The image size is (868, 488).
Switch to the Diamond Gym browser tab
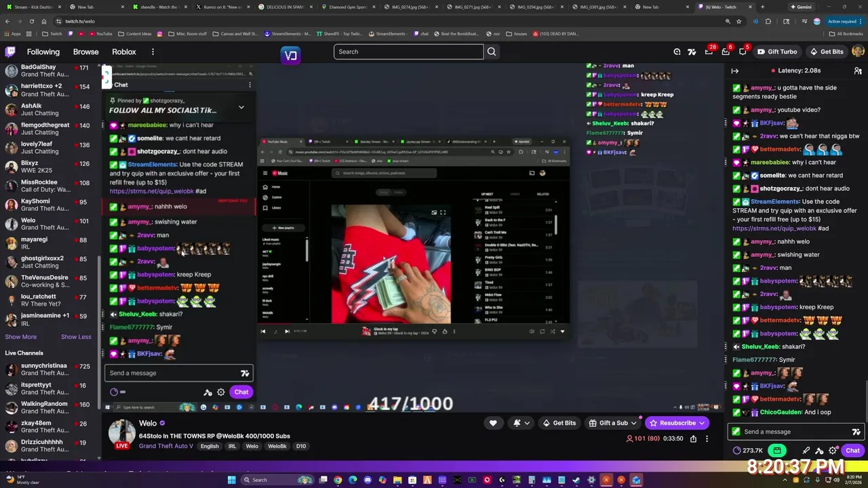coord(348,7)
